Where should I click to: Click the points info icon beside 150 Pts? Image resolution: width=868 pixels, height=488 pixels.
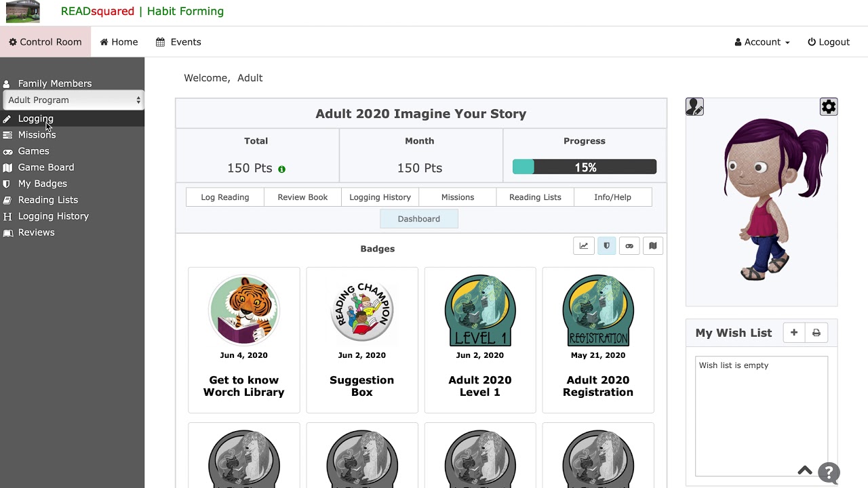(x=281, y=169)
